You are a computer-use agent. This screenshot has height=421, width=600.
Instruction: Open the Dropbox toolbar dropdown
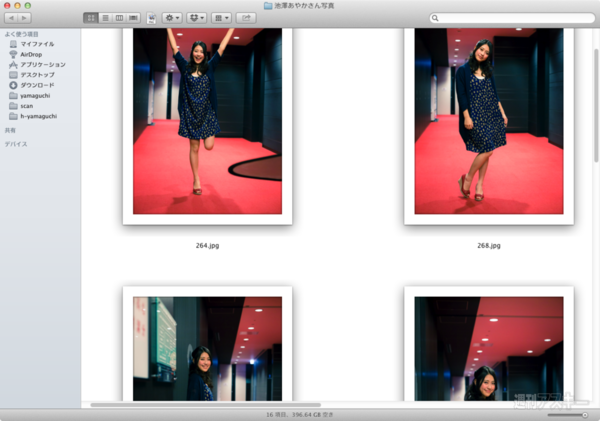pyautogui.click(x=197, y=18)
